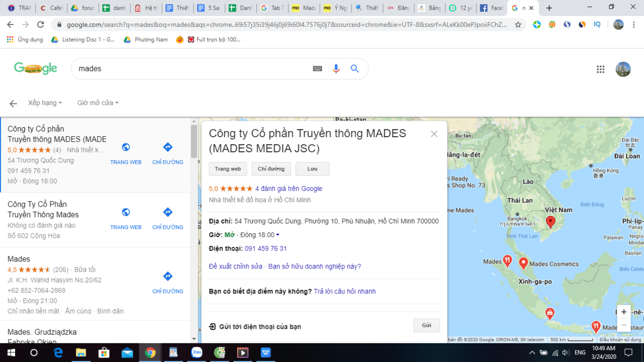Image resolution: width=644 pixels, height=362 pixels.
Task: Click CHỈ ĐƯỜNG icon for Mades Bữa tối listing
Action: point(167,276)
